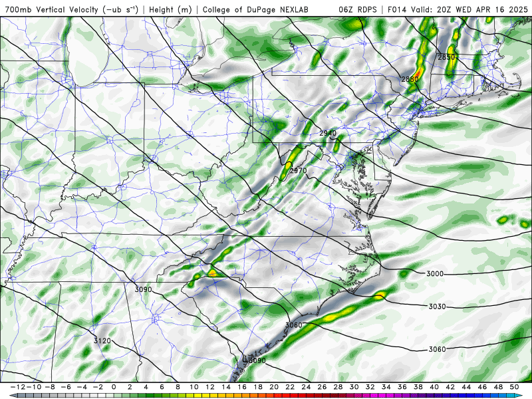Click the 40 value on the color scale
532x399 pixels.
point(434,387)
